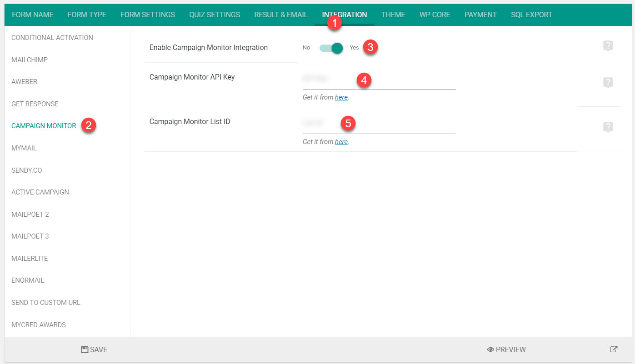The image size is (635, 364).
Task: Focus the Campaign Monitor API Key field
Action: (379, 80)
